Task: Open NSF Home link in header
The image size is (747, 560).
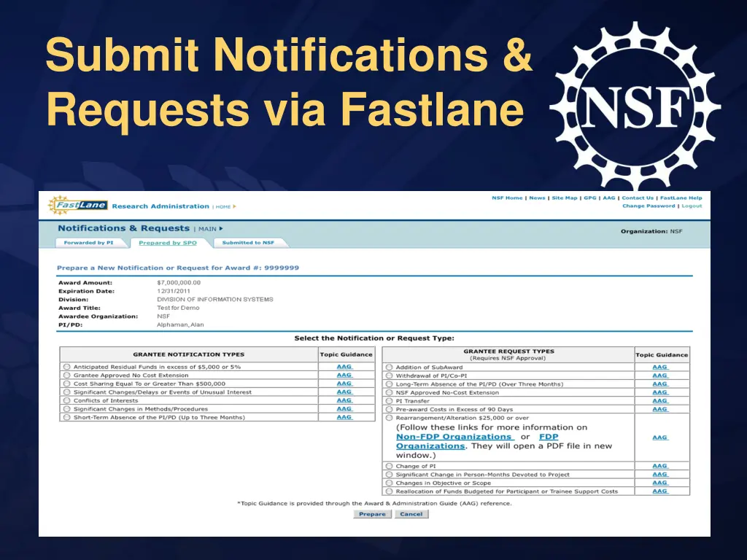Action: (507, 198)
